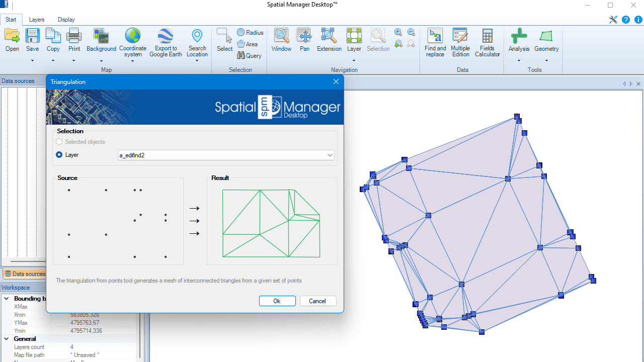Image resolution: width=644 pixels, height=362 pixels.
Task: Open the Fields Calculator
Action: tap(488, 42)
